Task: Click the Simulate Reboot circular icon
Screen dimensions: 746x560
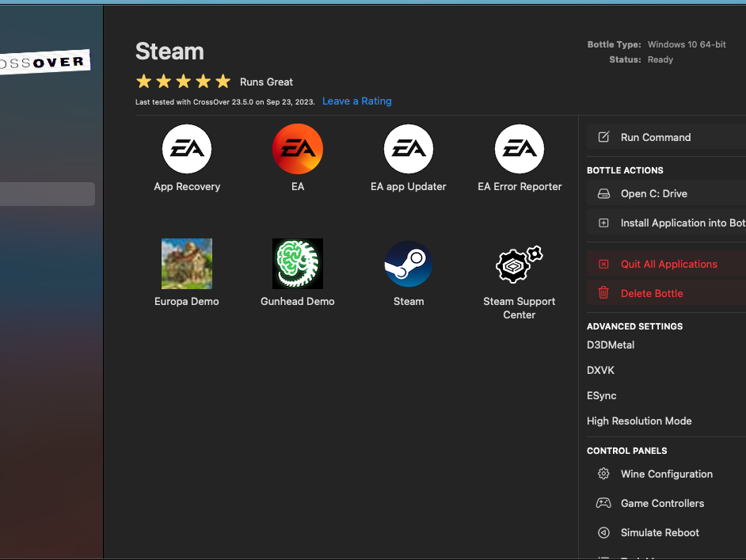Action: (x=603, y=532)
